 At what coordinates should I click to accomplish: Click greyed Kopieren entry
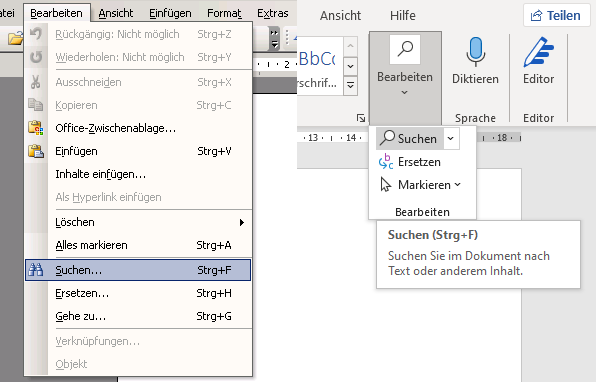tap(138, 105)
